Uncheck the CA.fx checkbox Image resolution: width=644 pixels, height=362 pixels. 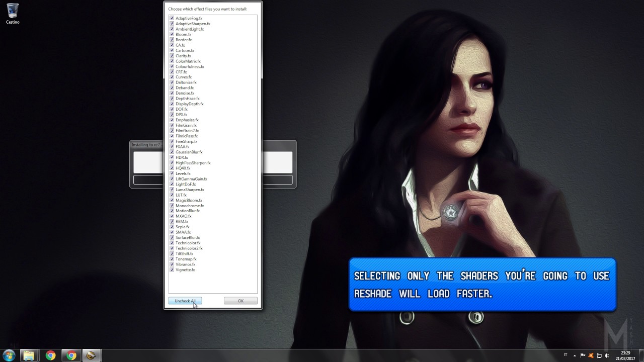(x=172, y=45)
